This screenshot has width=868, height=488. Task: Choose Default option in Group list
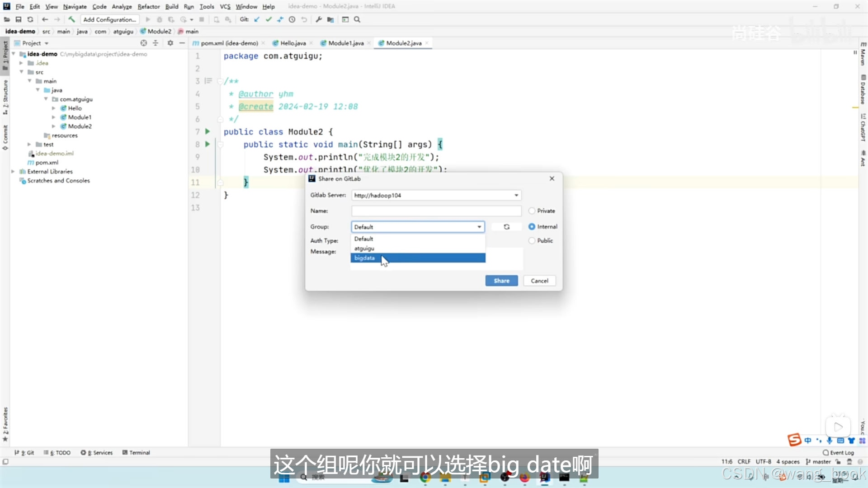418,239
